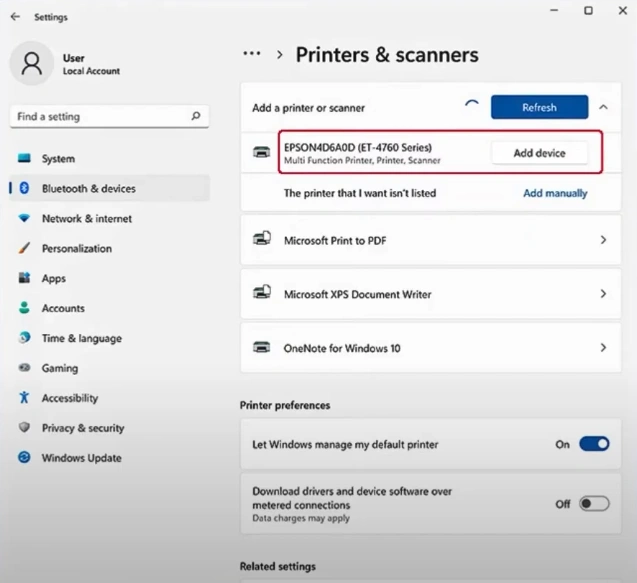637x583 pixels.
Task: Turn off Let Windows manage default printer
Action: click(x=593, y=444)
